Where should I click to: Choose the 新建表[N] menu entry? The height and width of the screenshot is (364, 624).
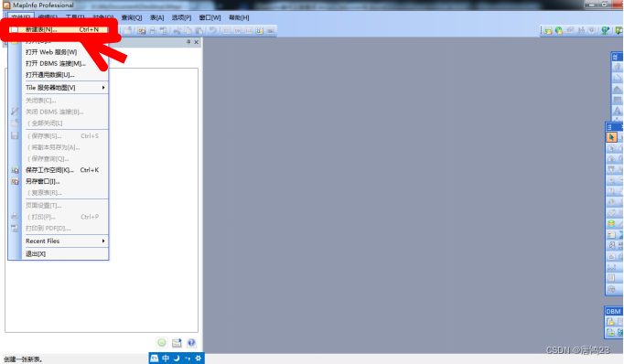tap(58, 29)
